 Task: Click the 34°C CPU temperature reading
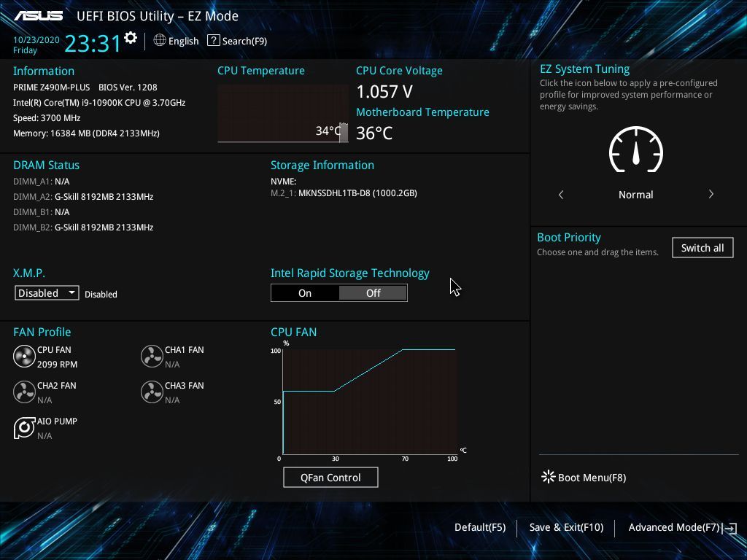coord(328,131)
